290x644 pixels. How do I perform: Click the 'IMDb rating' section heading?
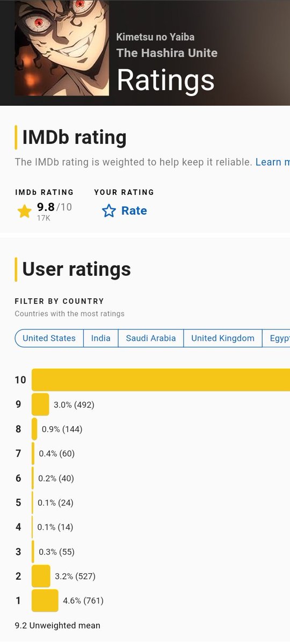coord(75,138)
